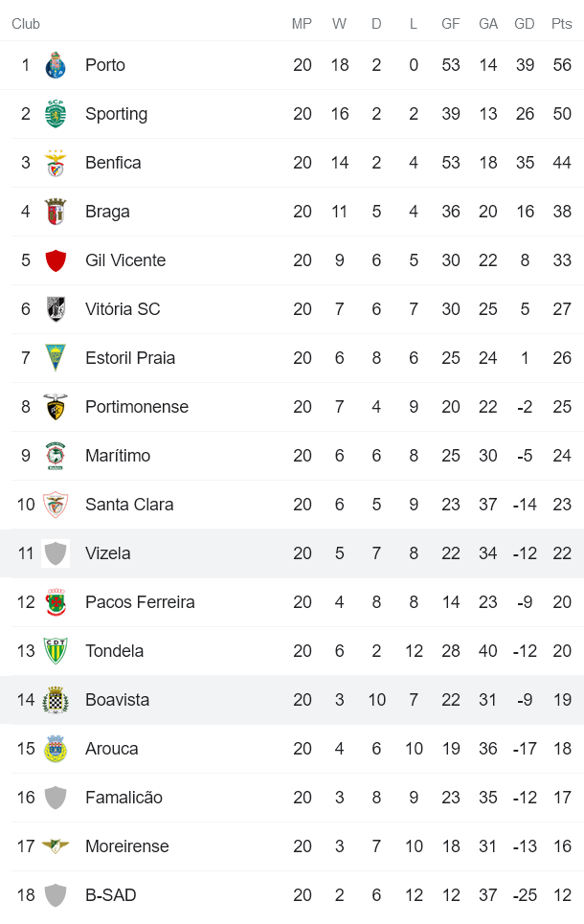The image size is (584, 924).
Task: Click the Pts column header
Action: click(x=561, y=24)
